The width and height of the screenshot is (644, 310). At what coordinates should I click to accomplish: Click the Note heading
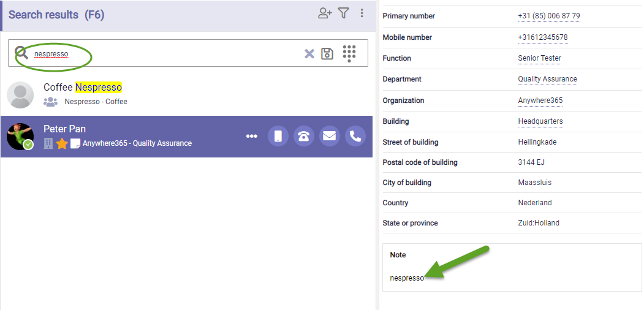tap(398, 255)
